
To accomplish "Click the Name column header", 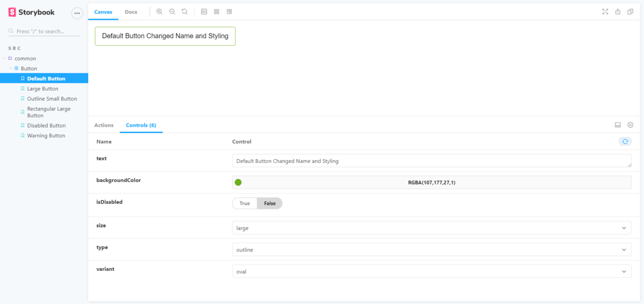I will point(104,142).
